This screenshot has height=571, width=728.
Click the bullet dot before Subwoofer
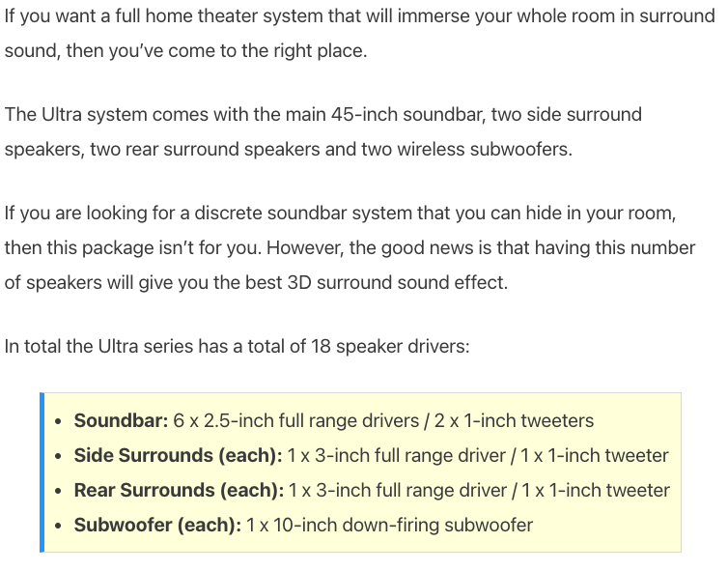[60, 527]
